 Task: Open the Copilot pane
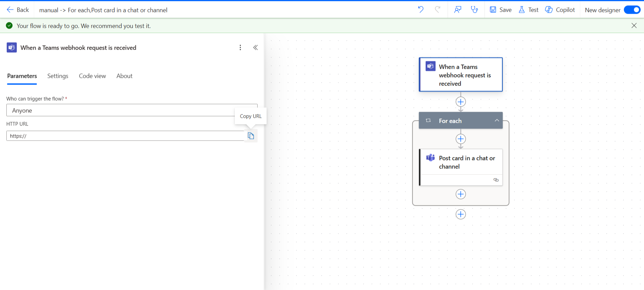coord(560,10)
